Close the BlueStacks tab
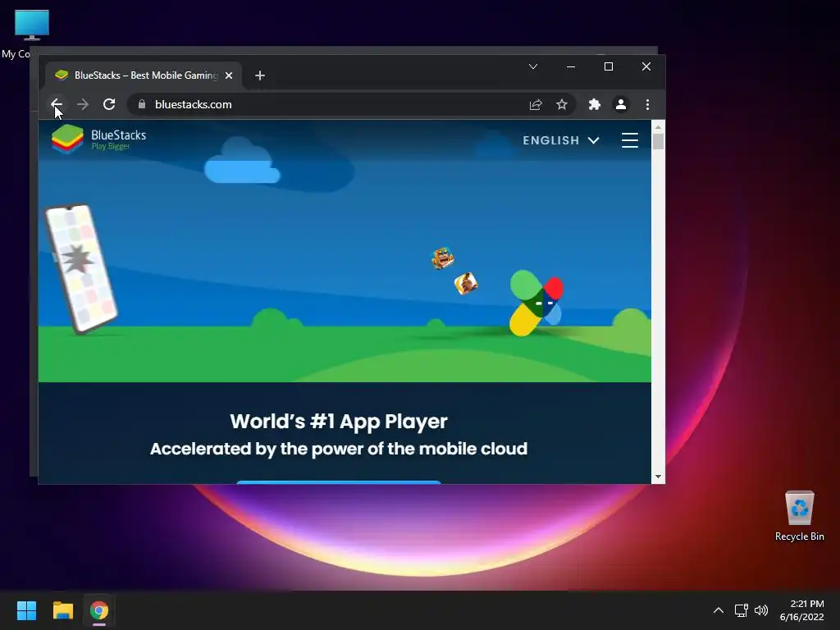 tap(229, 75)
